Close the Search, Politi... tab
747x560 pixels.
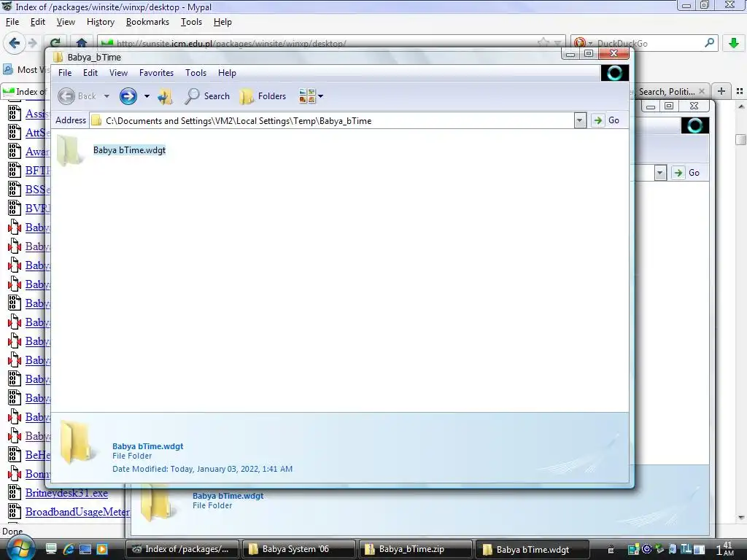pyautogui.click(x=702, y=91)
